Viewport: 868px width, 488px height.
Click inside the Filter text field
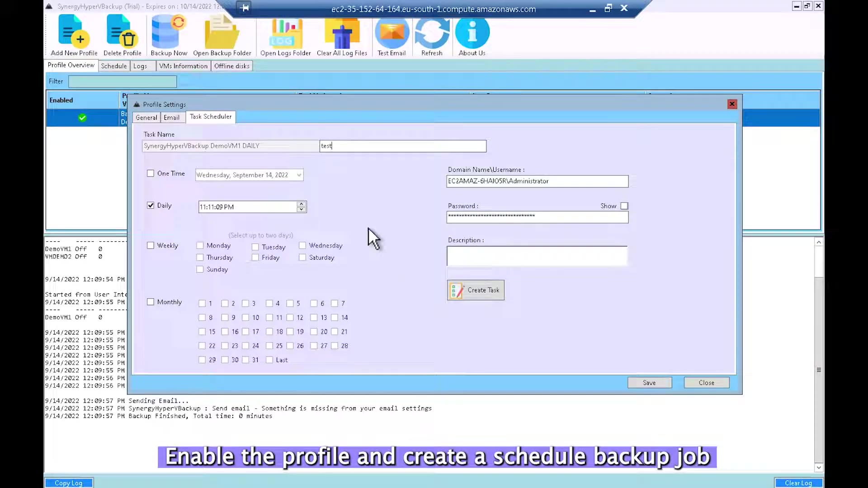(122, 81)
